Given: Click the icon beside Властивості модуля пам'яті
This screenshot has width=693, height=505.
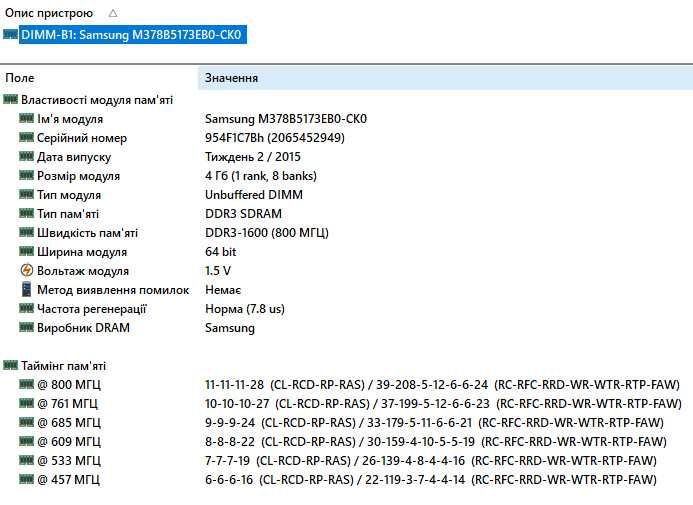Looking at the screenshot, I should (x=10, y=99).
